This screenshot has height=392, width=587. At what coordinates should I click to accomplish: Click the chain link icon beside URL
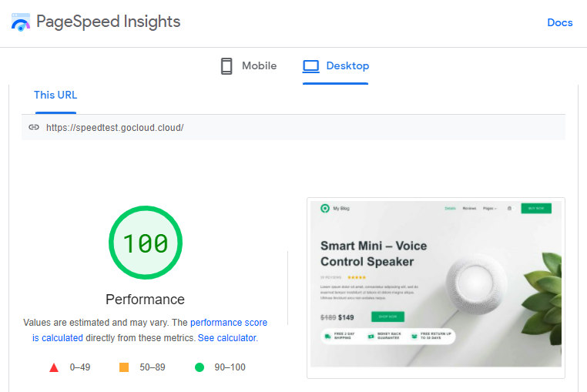tap(34, 127)
